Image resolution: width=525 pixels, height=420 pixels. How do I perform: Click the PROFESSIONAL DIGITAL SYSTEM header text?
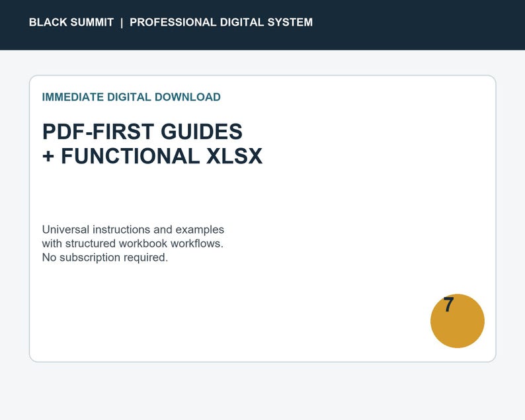[221, 22]
